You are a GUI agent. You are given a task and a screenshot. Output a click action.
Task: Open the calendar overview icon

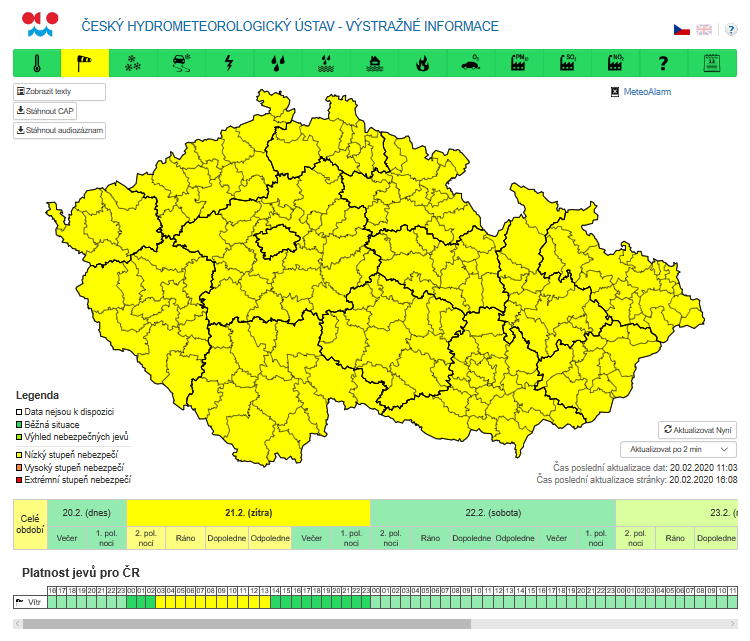[712, 63]
